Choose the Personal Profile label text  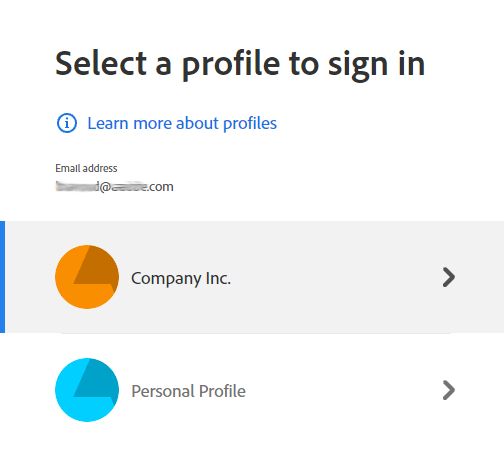pyautogui.click(x=188, y=391)
